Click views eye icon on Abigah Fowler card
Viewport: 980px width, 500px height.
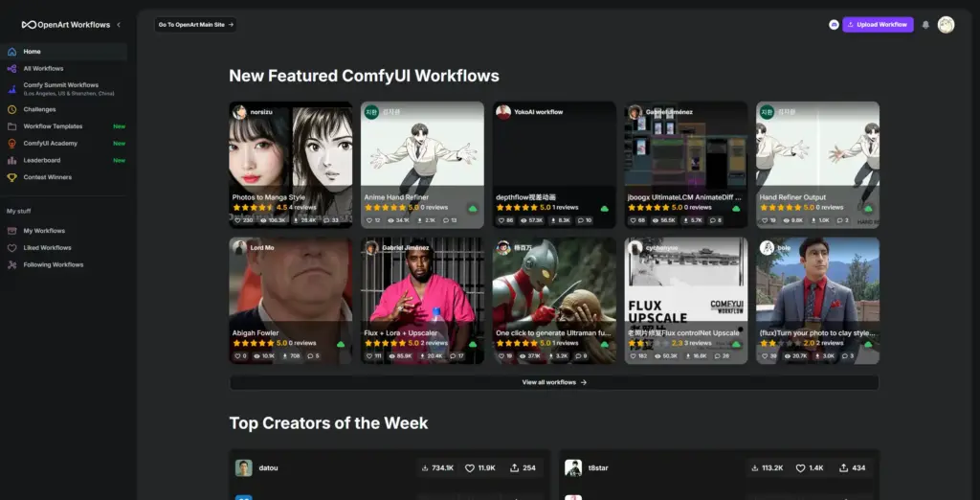coord(256,356)
